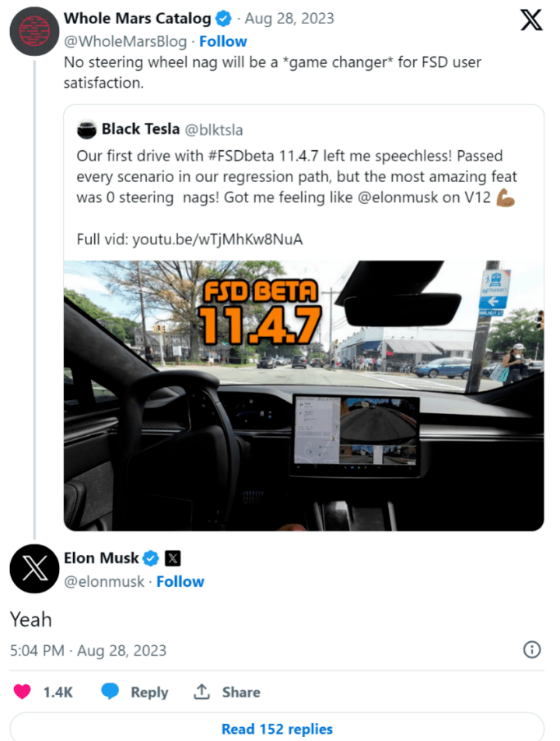
Task: Click the @blktsla handle
Action: 213,129
